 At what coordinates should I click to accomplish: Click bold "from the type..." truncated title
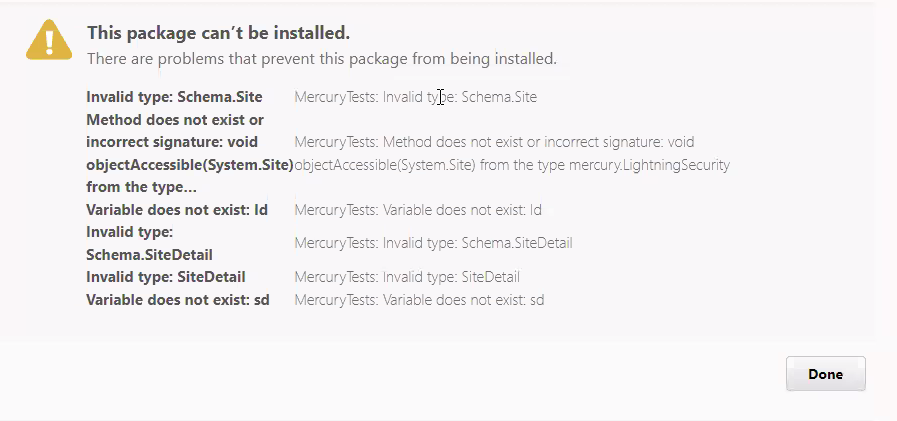(x=141, y=187)
